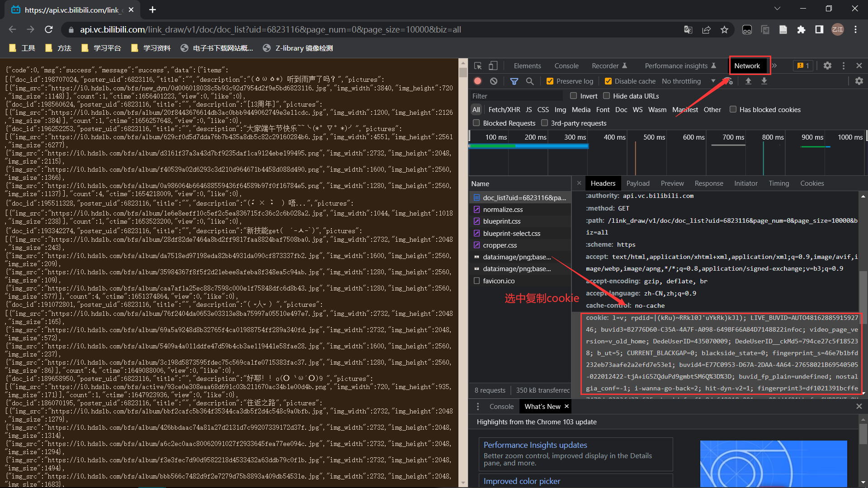868x488 pixels.
Task: Open Performance insights tab
Action: [x=680, y=66]
